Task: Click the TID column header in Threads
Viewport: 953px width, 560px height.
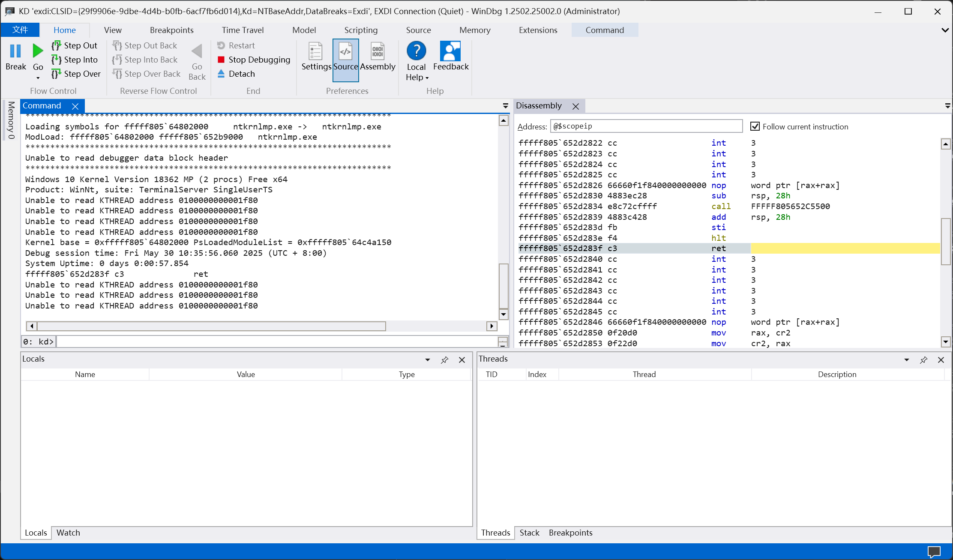Action: (491, 374)
